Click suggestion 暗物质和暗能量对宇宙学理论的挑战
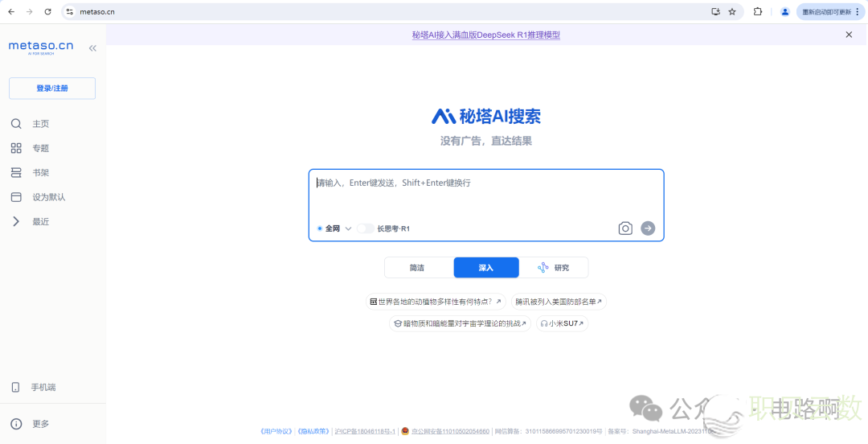This screenshot has width=868, height=444. pyautogui.click(x=460, y=323)
